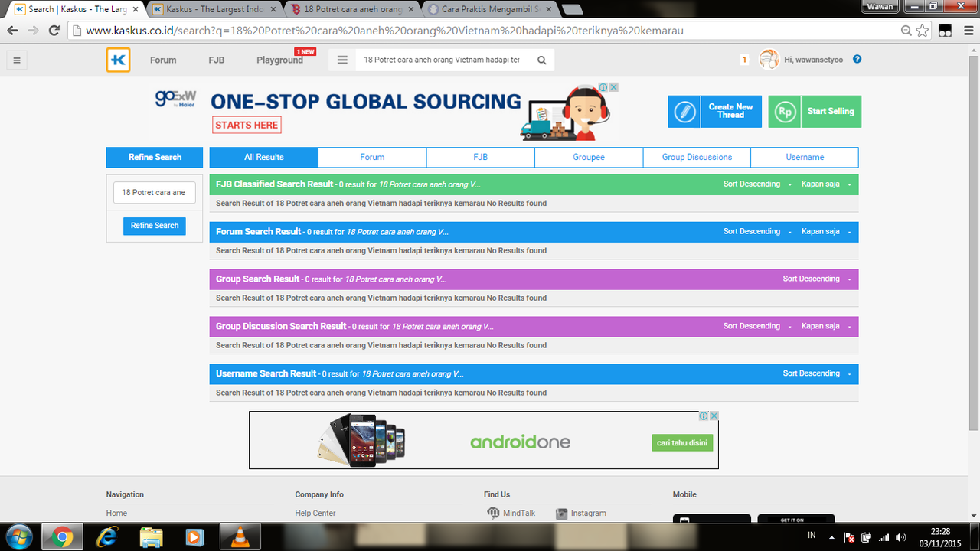Open File Explorer from taskbar
980x551 pixels.
(152, 537)
